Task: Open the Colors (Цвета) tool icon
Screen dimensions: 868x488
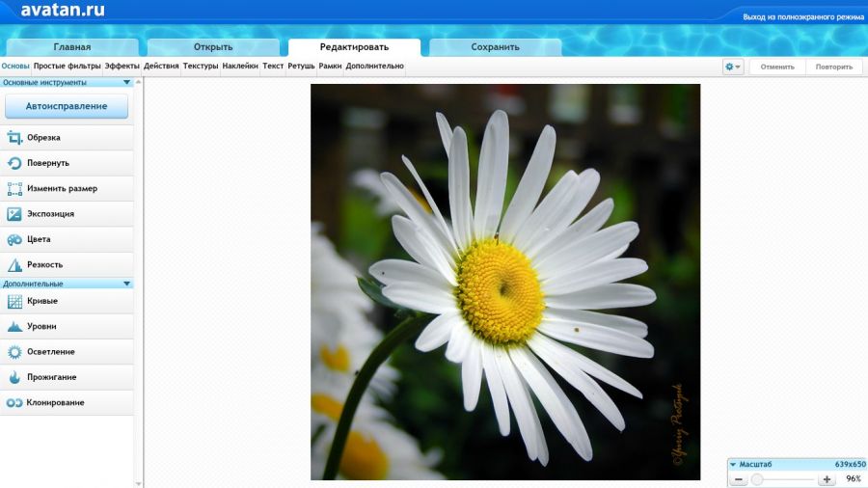Action: tap(14, 239)
